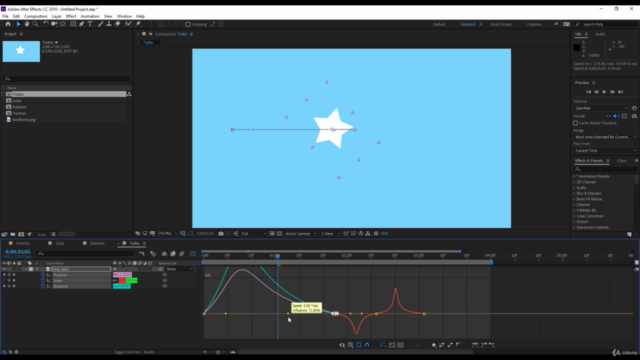Click the current time indicator in timeline ruler
Screen dimensions: 640x360
(x=278, y=256)
